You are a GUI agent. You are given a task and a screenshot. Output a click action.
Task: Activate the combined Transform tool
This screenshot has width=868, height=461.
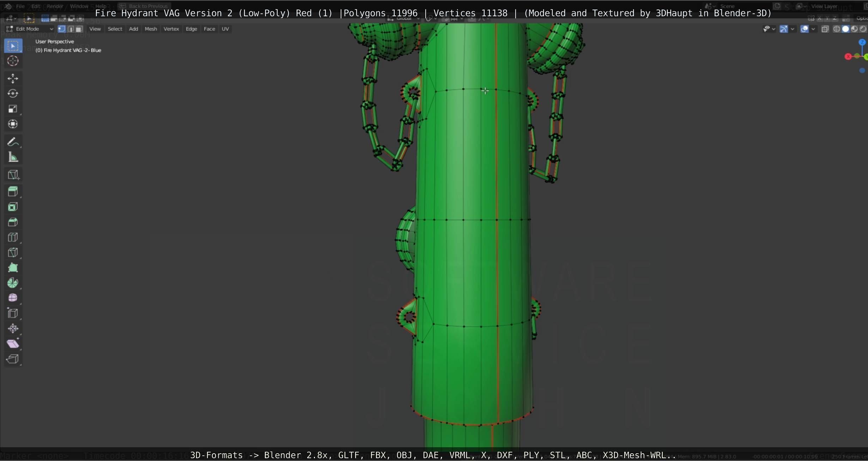[13, 124]
